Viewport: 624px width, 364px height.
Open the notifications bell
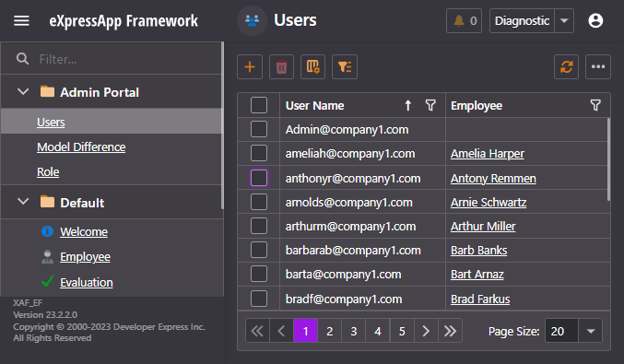[x=464, y=20]
